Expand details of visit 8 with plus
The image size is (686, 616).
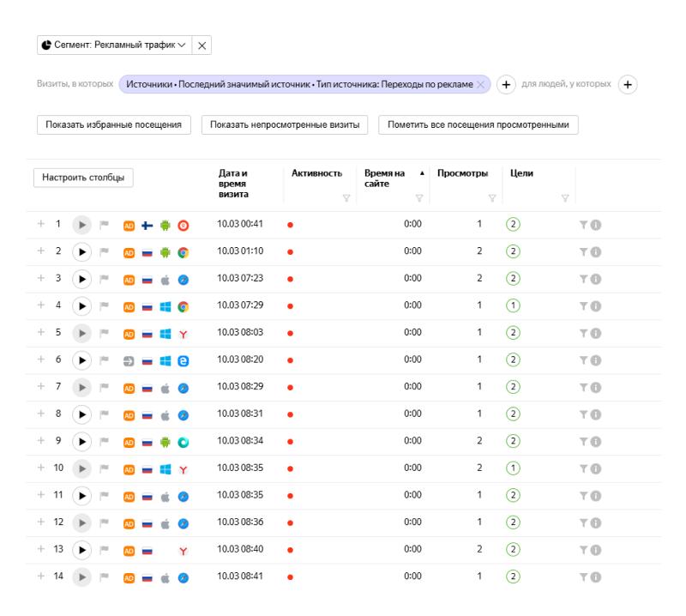tap(40, 413)
